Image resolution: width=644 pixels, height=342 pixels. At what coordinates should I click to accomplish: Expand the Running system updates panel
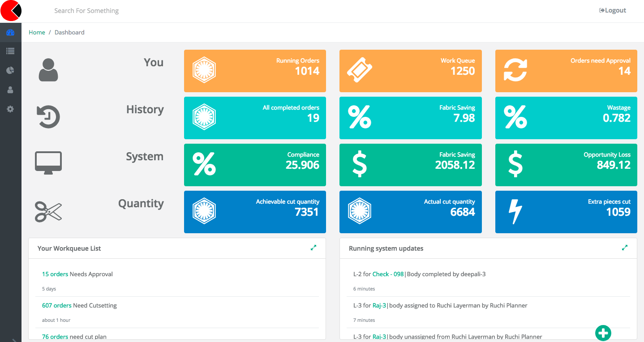tap(625, 248)
